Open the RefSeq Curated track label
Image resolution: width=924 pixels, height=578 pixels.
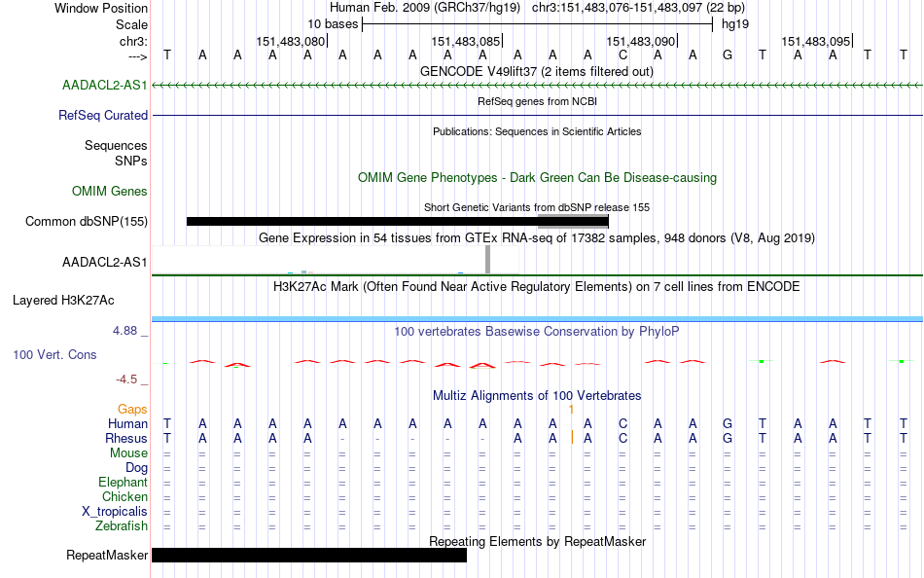102,116
